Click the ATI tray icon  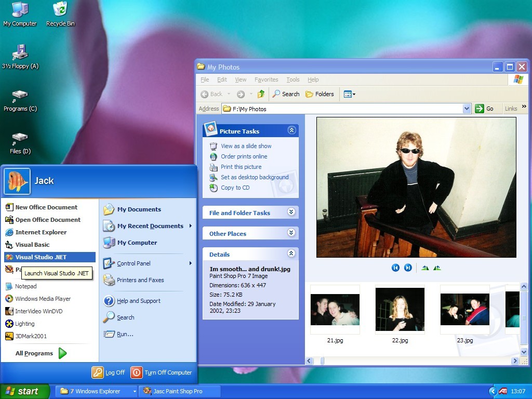click(503, 391)
